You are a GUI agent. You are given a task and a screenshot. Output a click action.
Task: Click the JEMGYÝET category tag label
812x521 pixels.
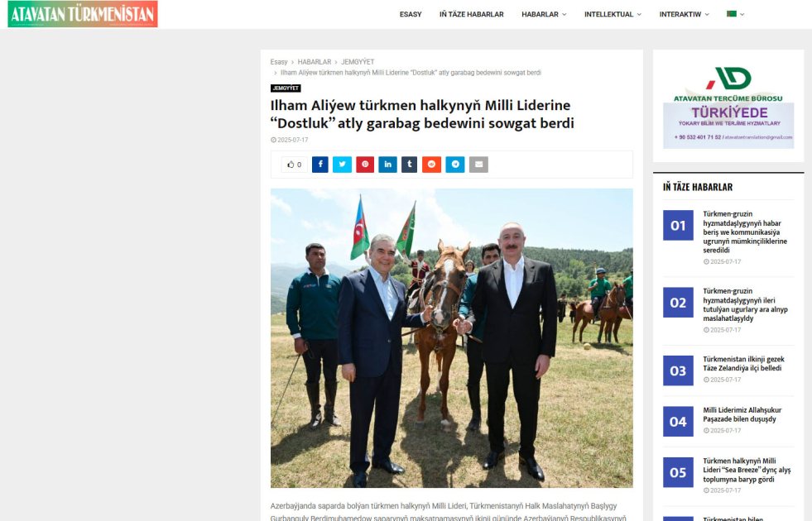286,88
